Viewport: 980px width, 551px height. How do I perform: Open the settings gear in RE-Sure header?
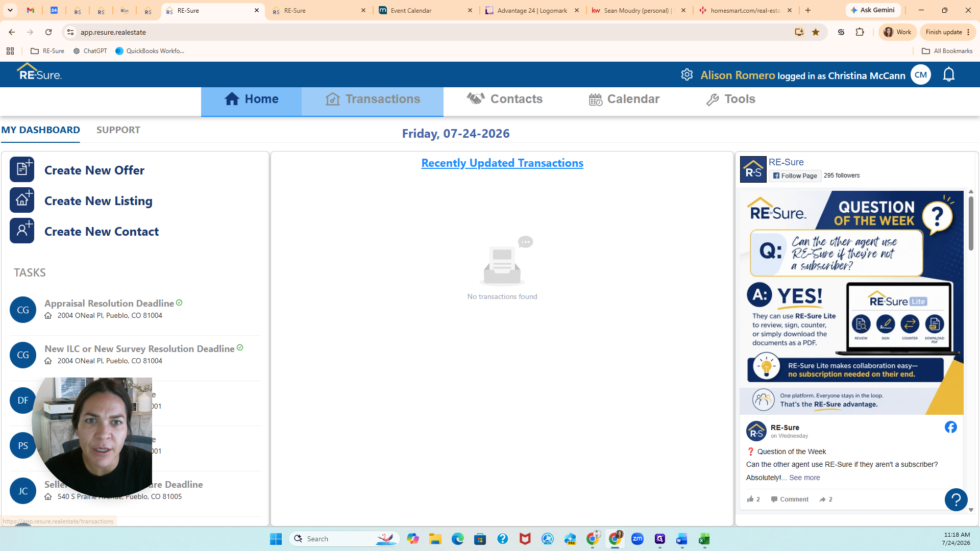click(687, 74)
